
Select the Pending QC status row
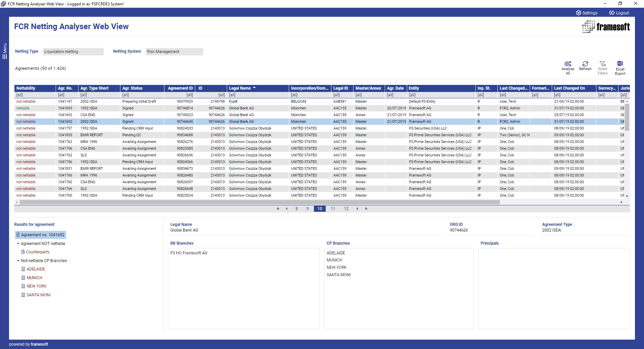click(x=319, y=135)
